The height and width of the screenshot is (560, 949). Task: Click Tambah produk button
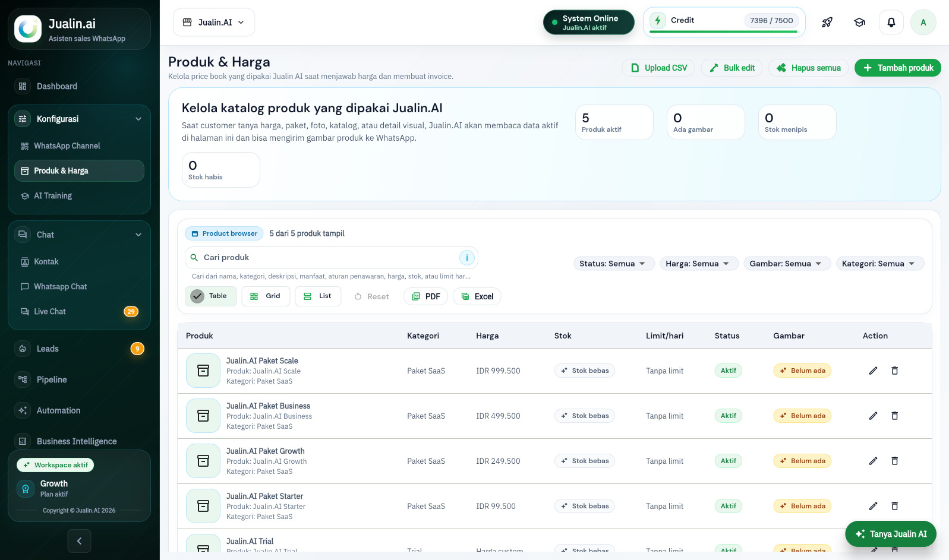click(x=898, y=68)
